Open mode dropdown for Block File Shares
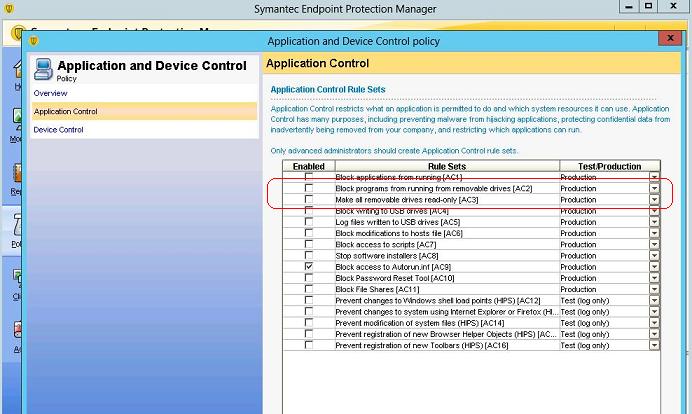 click(654, 289)
